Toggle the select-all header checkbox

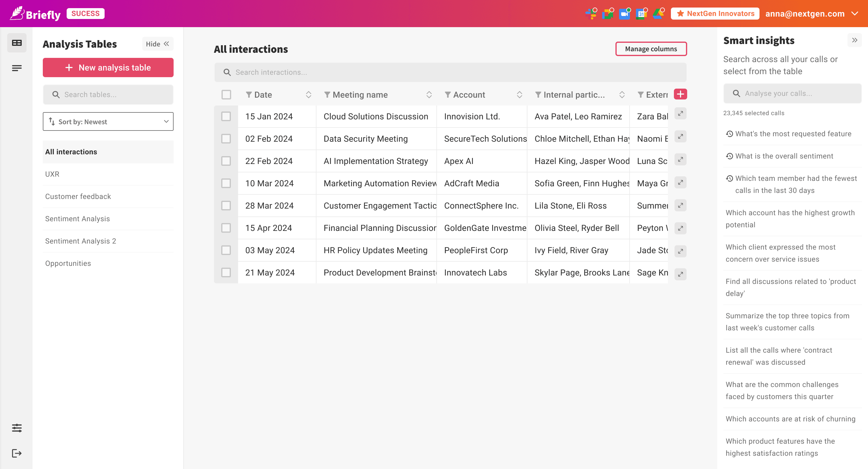[226, 95]
